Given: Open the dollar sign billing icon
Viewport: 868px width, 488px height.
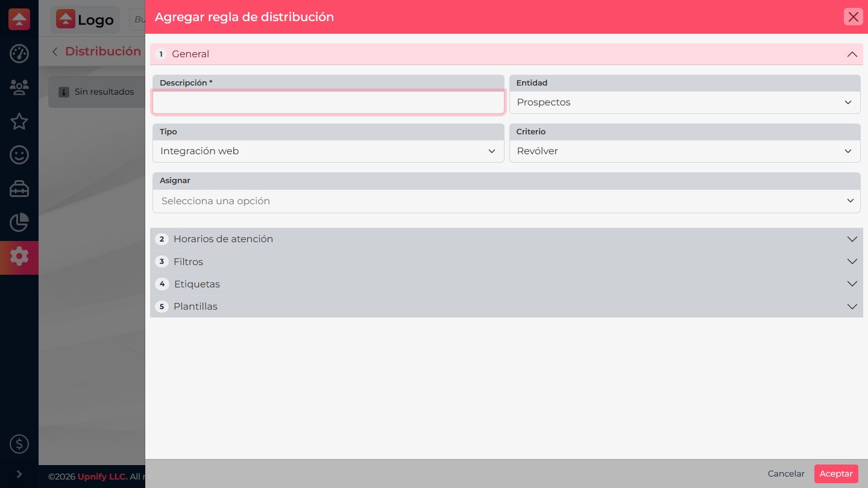Looking at the screenshot, I should tap(19, 445).
